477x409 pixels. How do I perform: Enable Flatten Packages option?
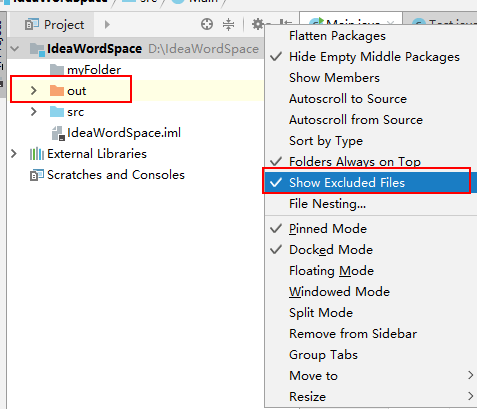[371, 36]
